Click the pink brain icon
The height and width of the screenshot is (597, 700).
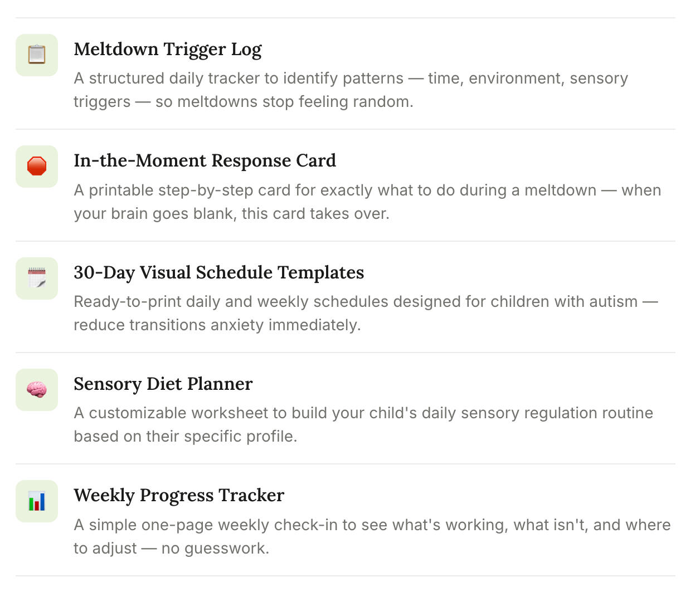tap(37, 389)
